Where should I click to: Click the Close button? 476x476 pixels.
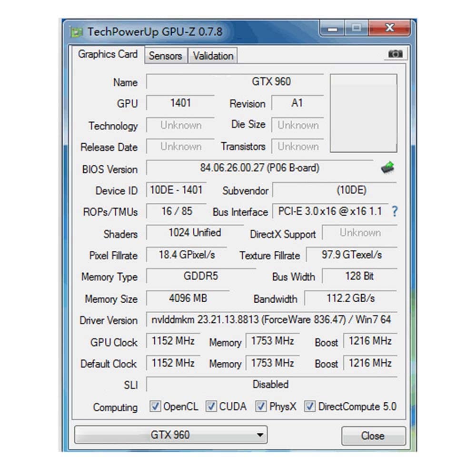pos(373,436)
